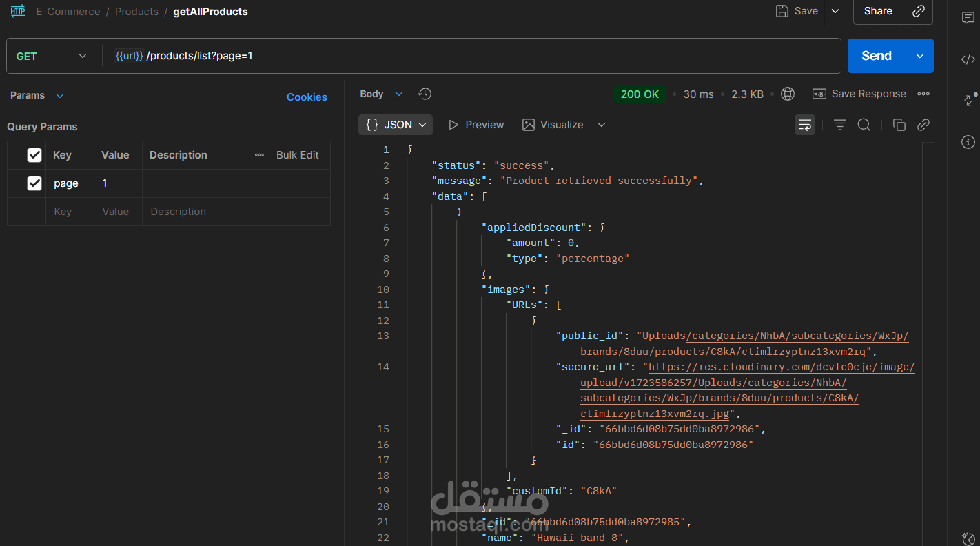Open the E-Commerce breadcrumb
980x546 pixels.
click(68, 12)
